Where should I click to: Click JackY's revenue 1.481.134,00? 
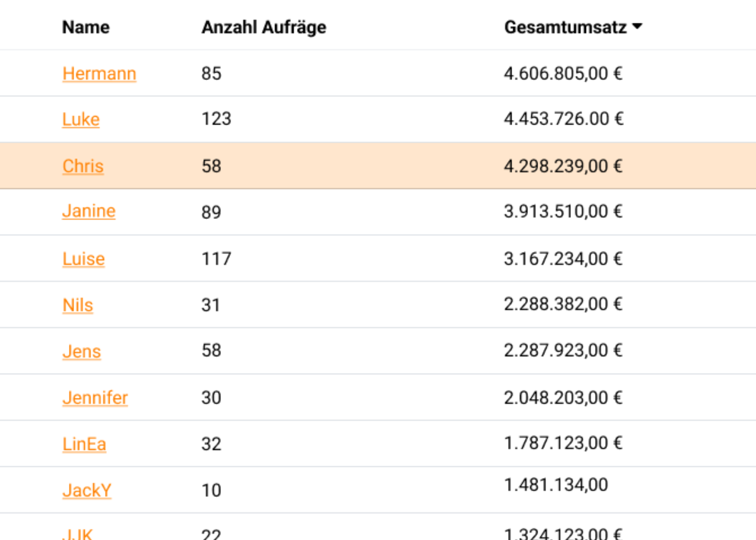point(556,484)
